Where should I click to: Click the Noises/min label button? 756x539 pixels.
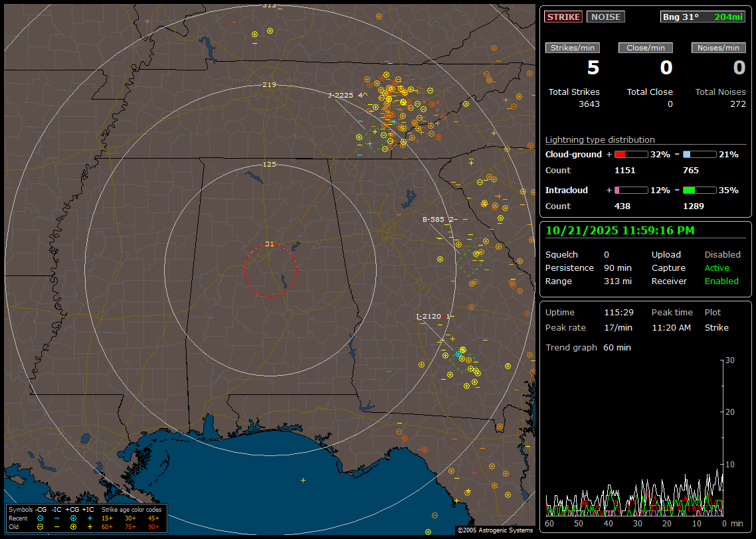pyautogui.click(x=719, y=48)
